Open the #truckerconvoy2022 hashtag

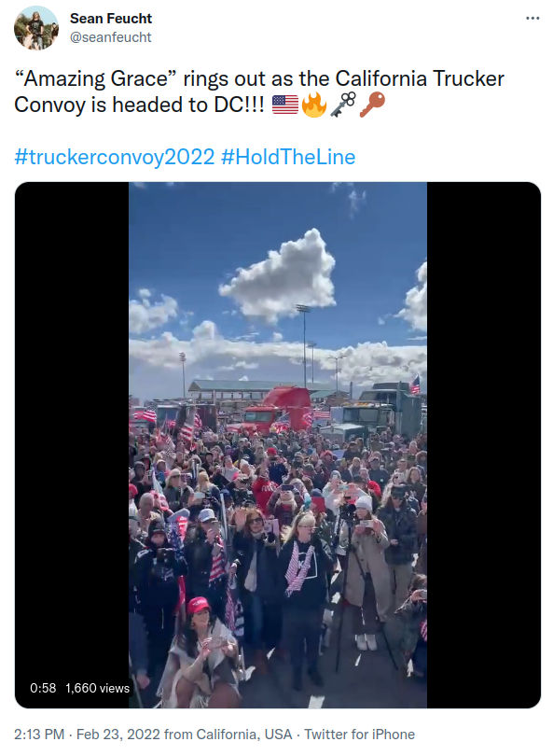click(115, 157)
